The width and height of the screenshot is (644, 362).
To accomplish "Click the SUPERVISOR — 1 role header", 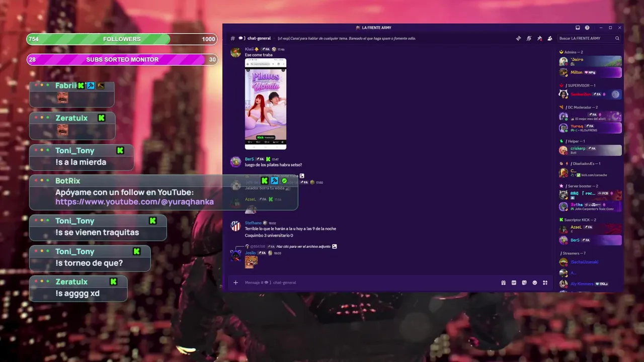I will [x=581, y=85].
